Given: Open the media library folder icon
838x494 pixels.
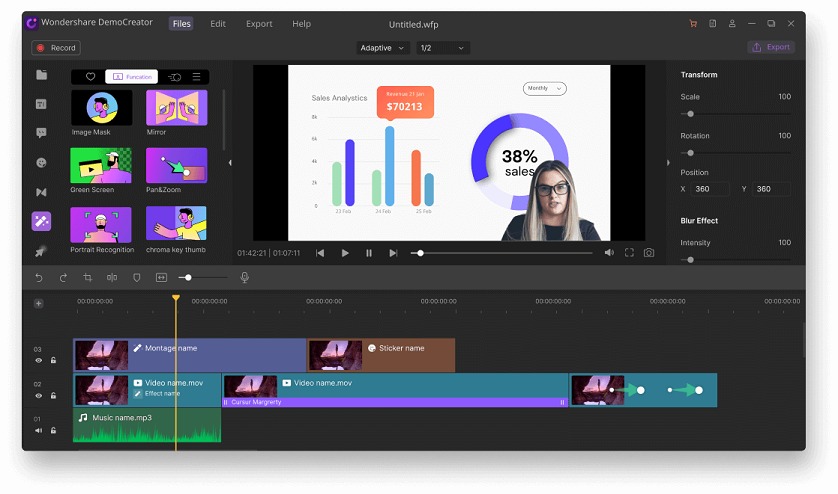Looking at the screenshot, I should click(41, 75).
